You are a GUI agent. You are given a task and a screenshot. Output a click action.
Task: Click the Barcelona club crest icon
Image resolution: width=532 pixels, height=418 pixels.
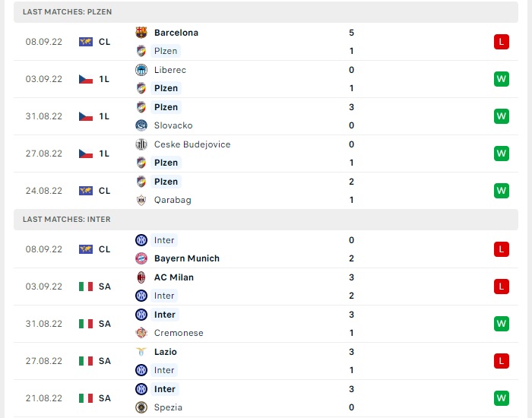click(141, 33)
